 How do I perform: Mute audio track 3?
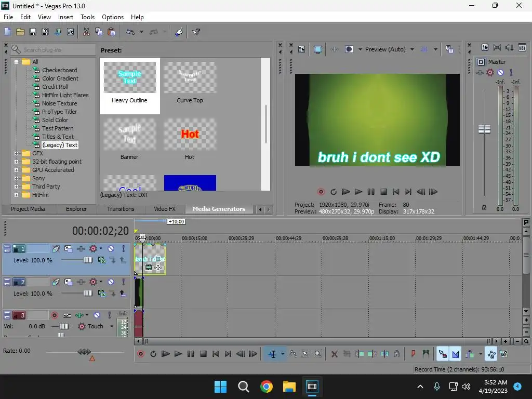point(97,315)
